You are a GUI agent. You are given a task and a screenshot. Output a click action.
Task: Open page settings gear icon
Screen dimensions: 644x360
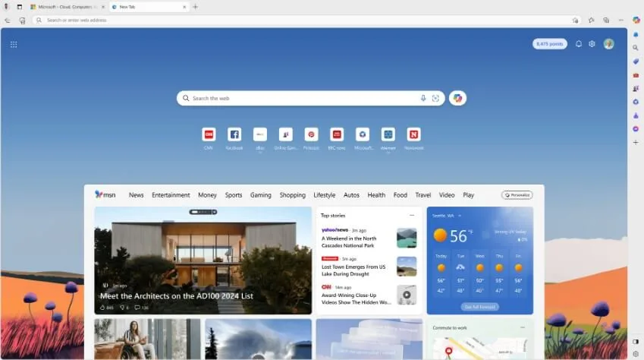click(x=592, y=44)
